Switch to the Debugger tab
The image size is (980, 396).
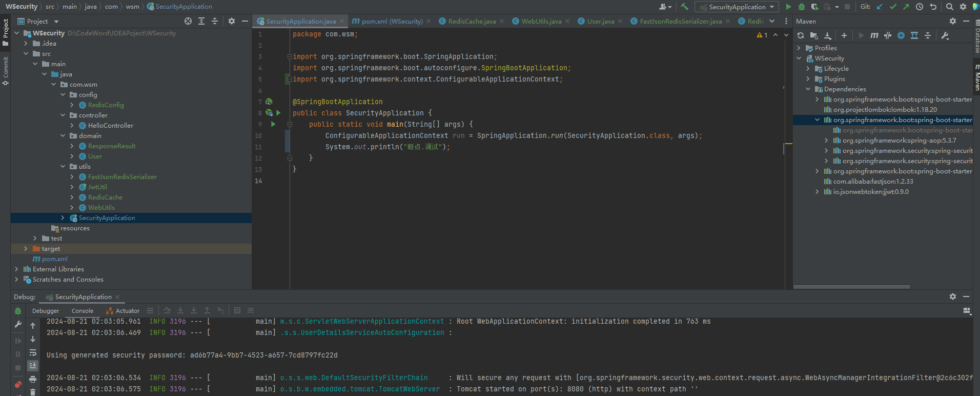tap(46, 311)
